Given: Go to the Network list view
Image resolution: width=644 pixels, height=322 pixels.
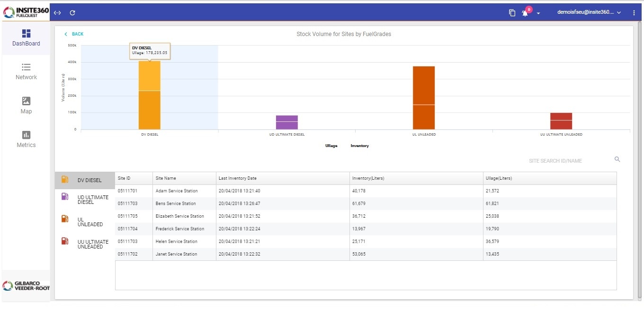Looking at the screenshot, I should [26, 72].
